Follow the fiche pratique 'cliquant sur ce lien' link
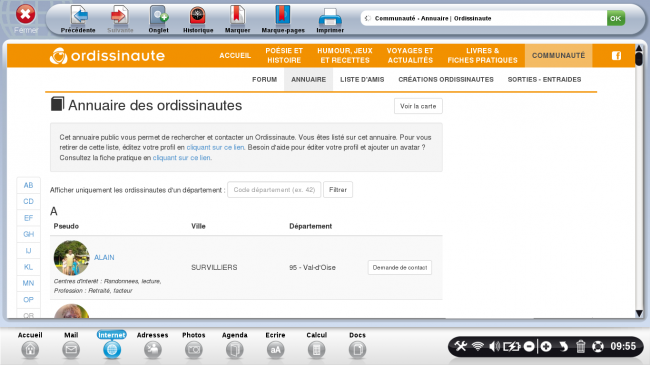This screenshot has height=365, width=650. coord(182,158)
